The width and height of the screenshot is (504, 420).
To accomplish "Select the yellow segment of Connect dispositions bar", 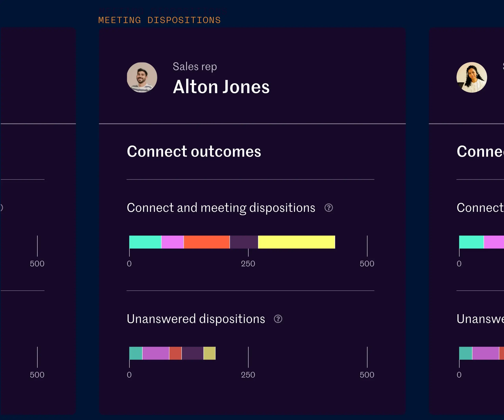I will click(x=297, y=242).
